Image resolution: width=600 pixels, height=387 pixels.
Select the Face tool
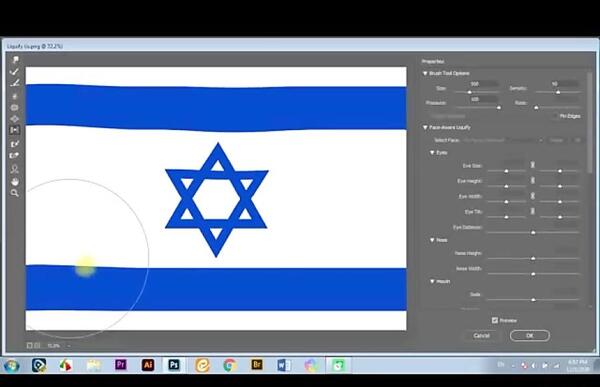click(15, 169)
